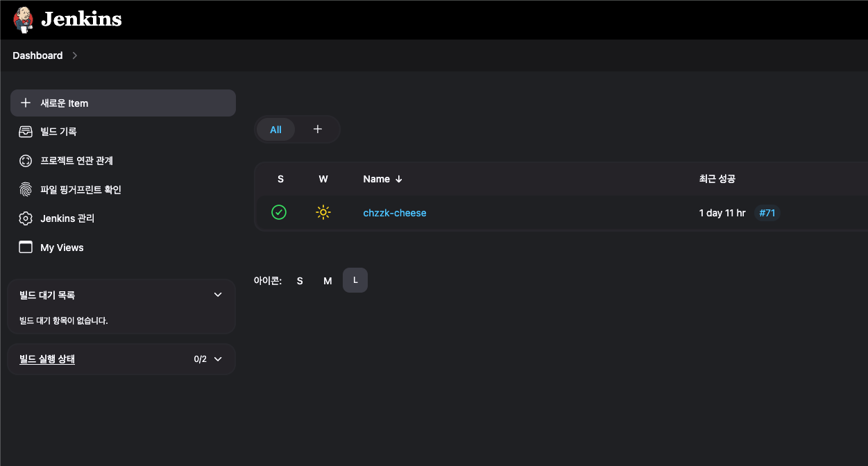Image resolution: width=868 pixels, height=466 pixels.
Task: Click the Name sort arrow indicator
Action: tap(398, 179)
